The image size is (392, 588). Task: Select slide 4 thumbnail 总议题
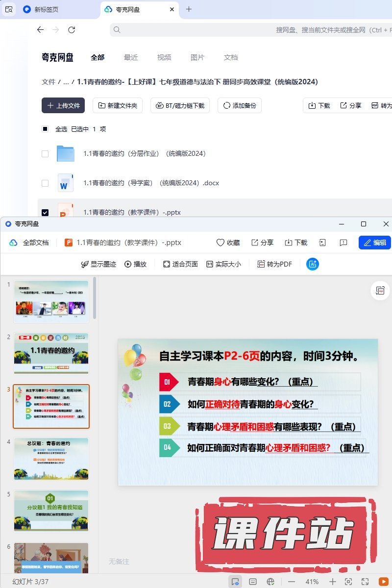(x=51, y=459)
